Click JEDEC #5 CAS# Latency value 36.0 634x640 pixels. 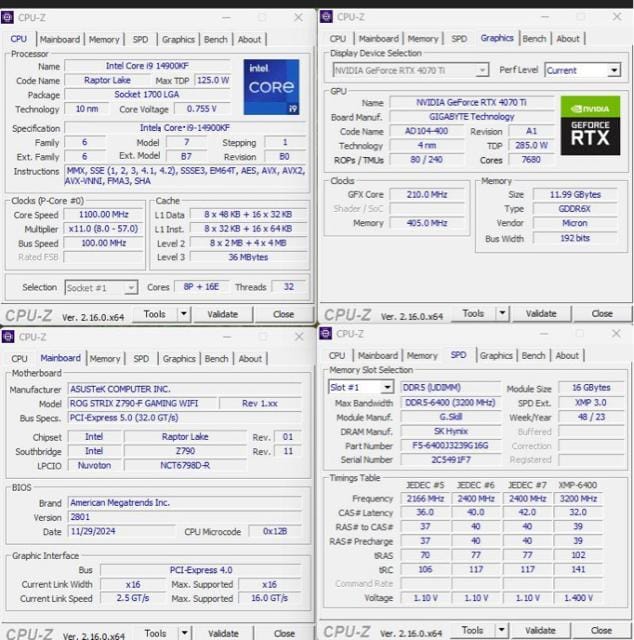pos(425,512)
